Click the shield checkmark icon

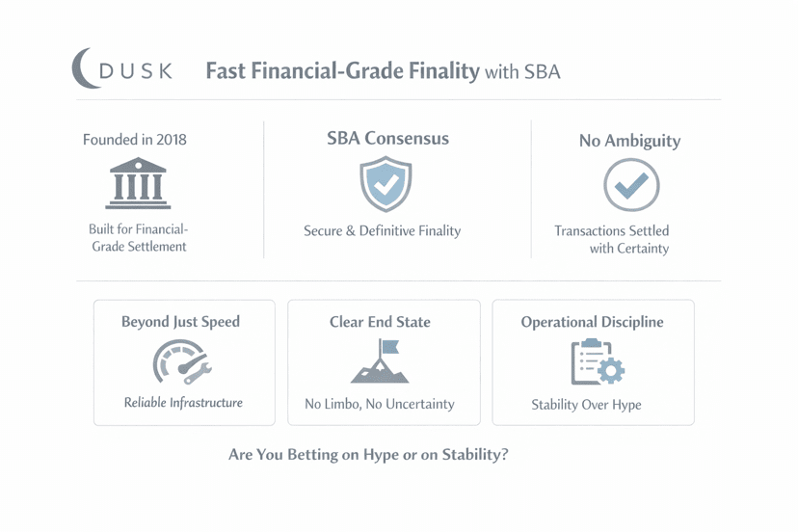(386, 184)
